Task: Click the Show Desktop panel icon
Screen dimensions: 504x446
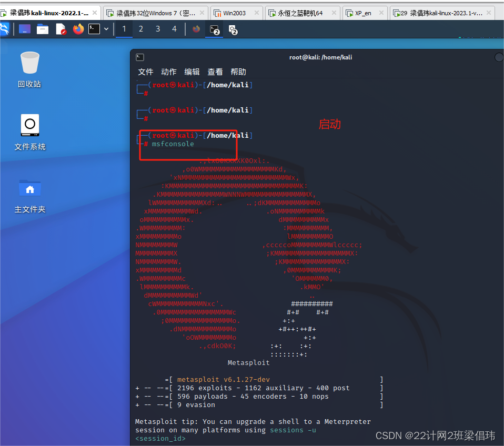Action: pos(25,29)
